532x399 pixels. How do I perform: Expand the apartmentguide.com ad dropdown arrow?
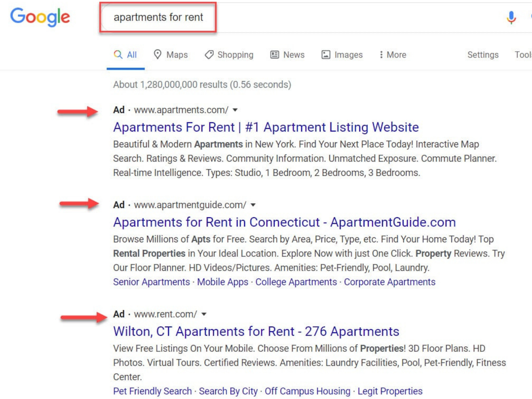click(253, 205)
